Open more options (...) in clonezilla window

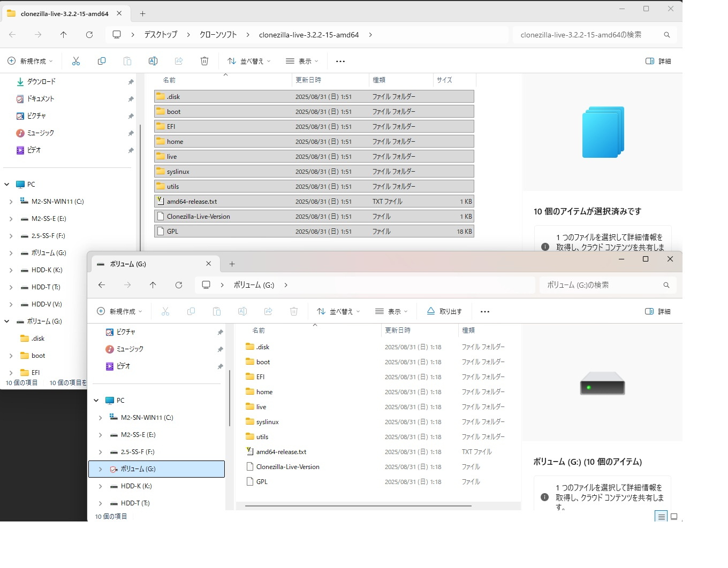click(x=340, y=62)
